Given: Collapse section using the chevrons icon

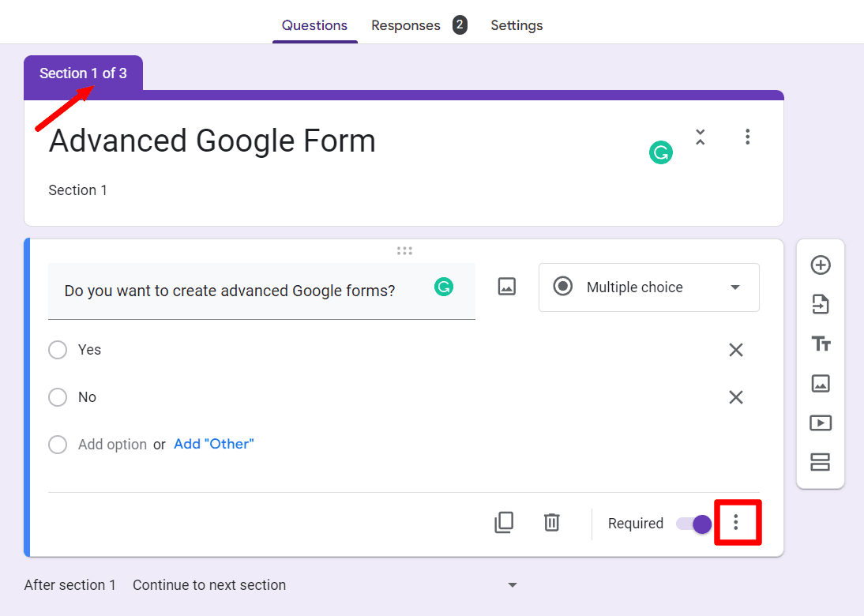Looking at the screenshot, I should 701,137.
